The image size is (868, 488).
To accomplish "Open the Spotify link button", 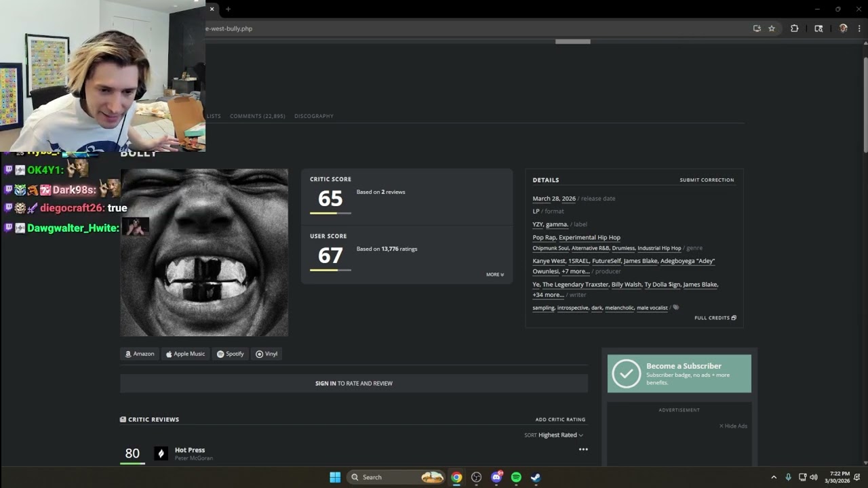I will click(x=230, y=354).
